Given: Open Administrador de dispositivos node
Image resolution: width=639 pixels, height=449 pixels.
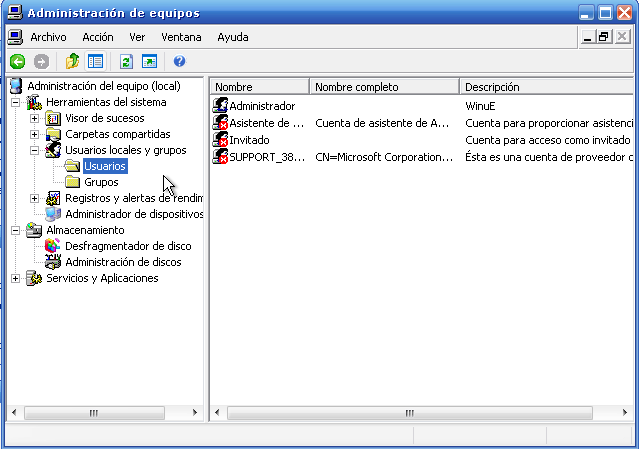Looking at the screenshot, I should click(x=134, y=214).
